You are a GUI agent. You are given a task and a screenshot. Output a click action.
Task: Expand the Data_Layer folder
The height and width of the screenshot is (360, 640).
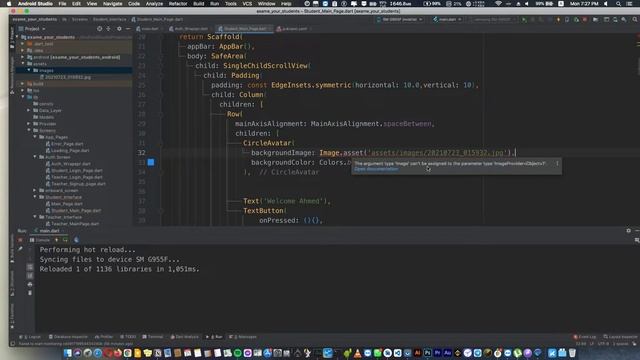(x=29, y=110)
